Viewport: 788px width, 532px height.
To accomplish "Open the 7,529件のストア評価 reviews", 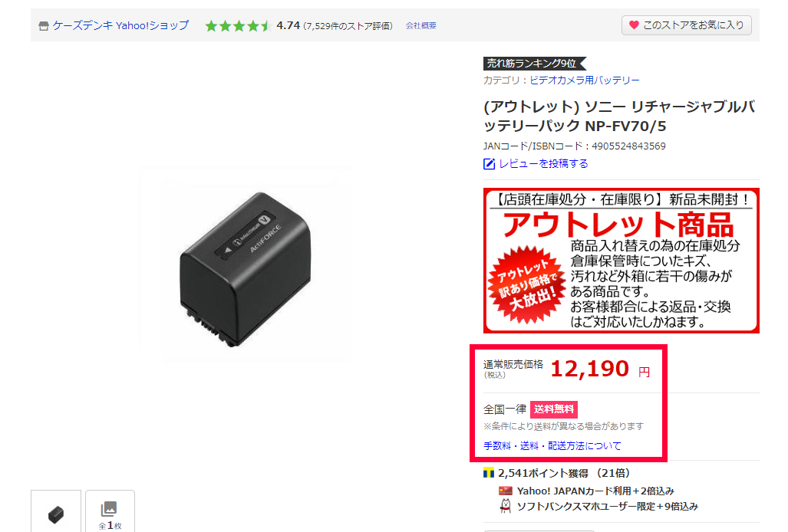I will pyautogui.click(x=348, y=26).
